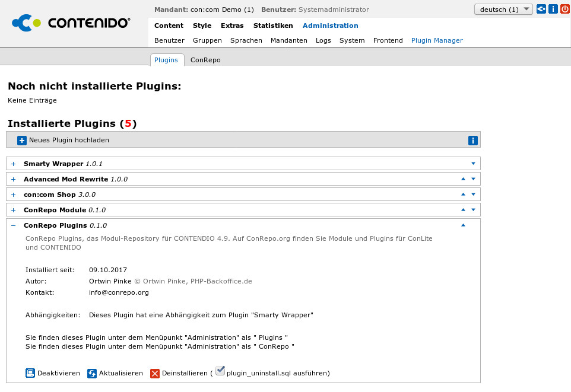571x392 pixels.
Task: Go to the Mandanten submenu item
Action: (288, 40)
